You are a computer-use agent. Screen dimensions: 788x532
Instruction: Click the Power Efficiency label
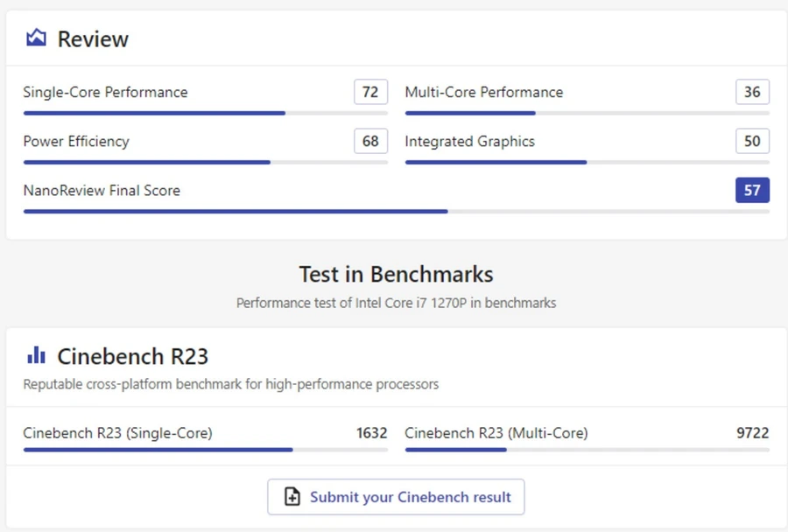tap(76, 142)
